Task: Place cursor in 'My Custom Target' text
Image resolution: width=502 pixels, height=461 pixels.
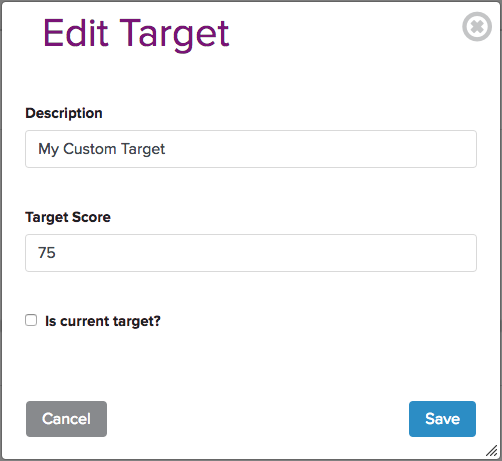Action: (101, 149)
